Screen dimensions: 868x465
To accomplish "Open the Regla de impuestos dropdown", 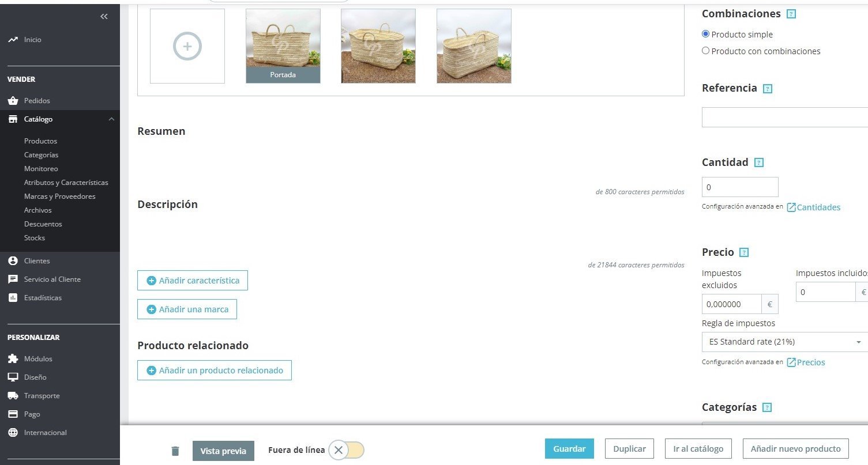I will pyautogui.click(x=785, y=342).
